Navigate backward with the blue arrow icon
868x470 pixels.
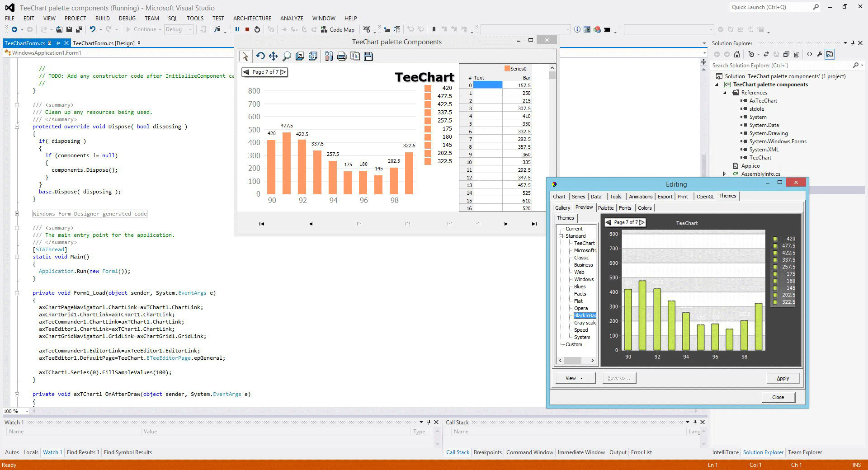coord(14,29)
